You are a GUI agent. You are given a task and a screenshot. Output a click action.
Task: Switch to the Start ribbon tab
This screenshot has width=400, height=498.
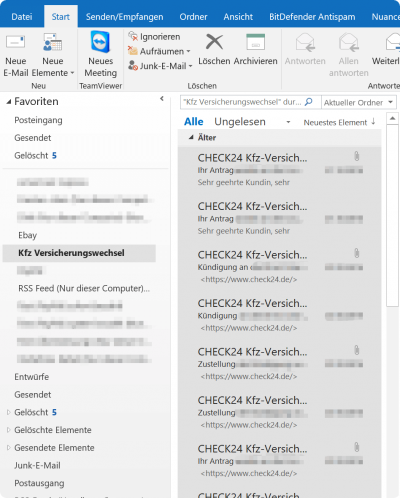click(61, 17)
